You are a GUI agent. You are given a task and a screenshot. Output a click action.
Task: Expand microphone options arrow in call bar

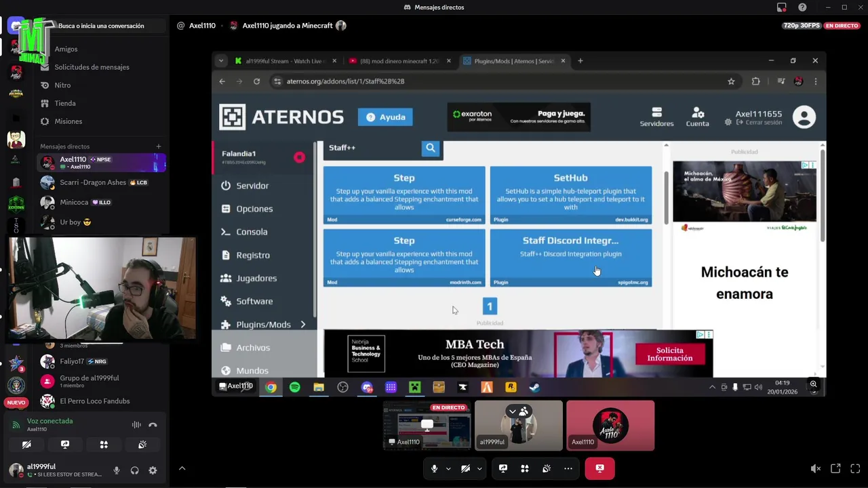click(x=448, y=468)
